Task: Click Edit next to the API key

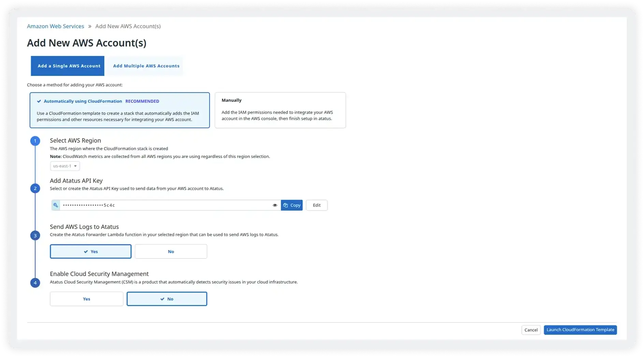Action: pos(317,205)
